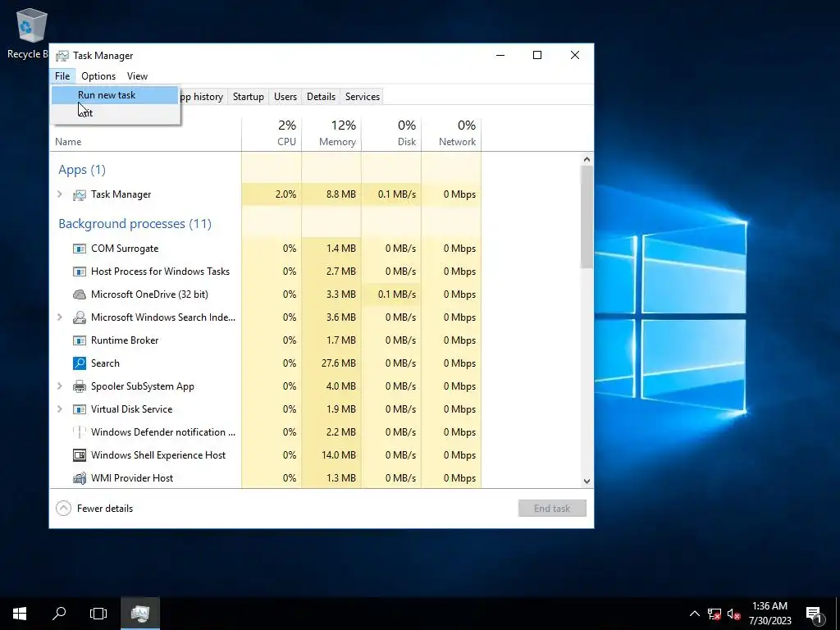Click the Windows Defender notification icon

point(80,432)
